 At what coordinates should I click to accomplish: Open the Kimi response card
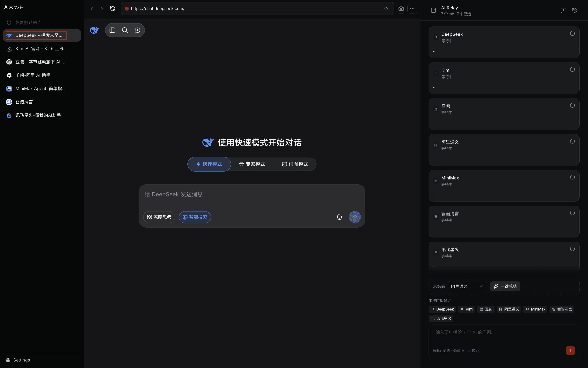[x=504, y=78]
